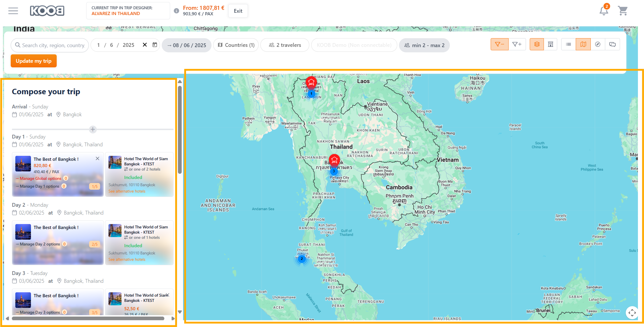644x327 pixels.
Task: Open the 2 travelers selector
Action: coord(285,45)
